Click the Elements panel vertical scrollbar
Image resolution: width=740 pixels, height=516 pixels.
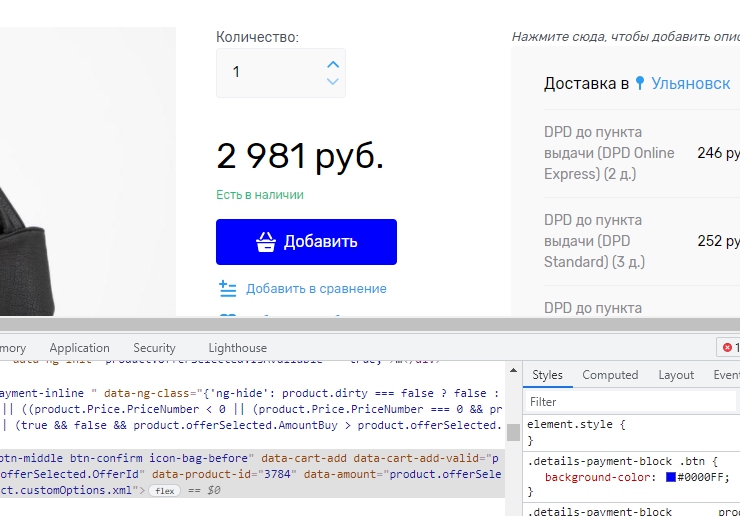point(513,432)
